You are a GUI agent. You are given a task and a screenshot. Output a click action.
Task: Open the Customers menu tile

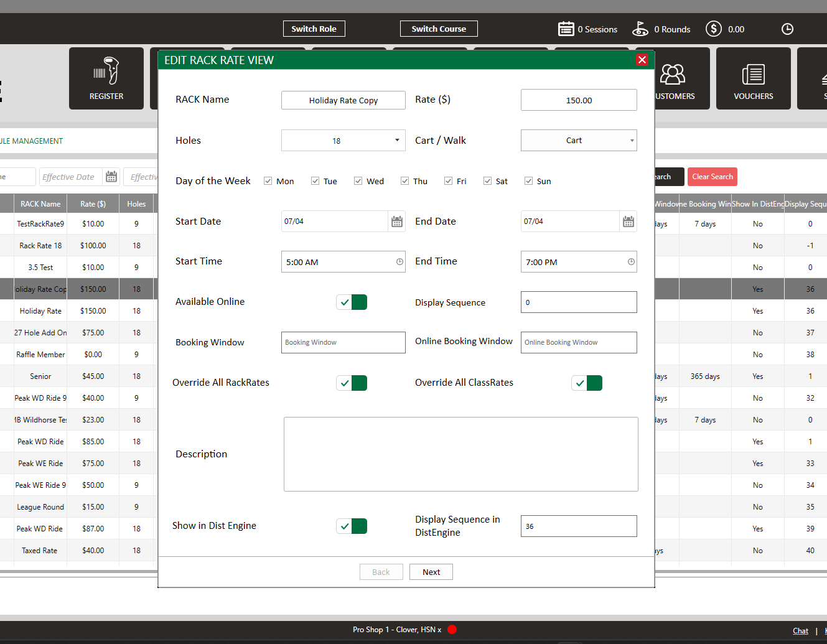(673, 78)
